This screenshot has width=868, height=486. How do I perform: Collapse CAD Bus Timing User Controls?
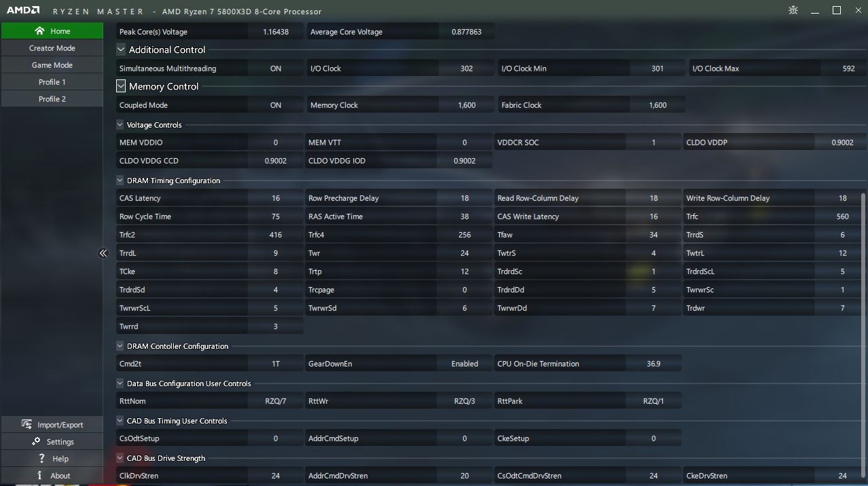tap(121, 421)
